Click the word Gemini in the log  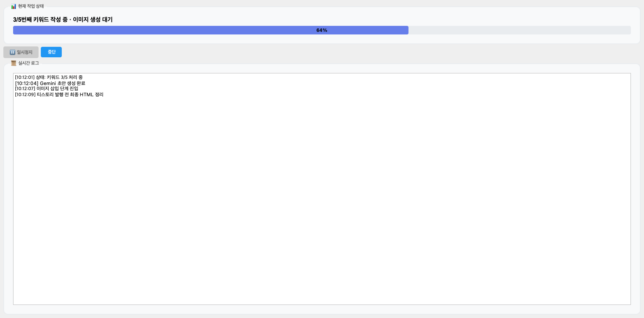tap(48, 83)
